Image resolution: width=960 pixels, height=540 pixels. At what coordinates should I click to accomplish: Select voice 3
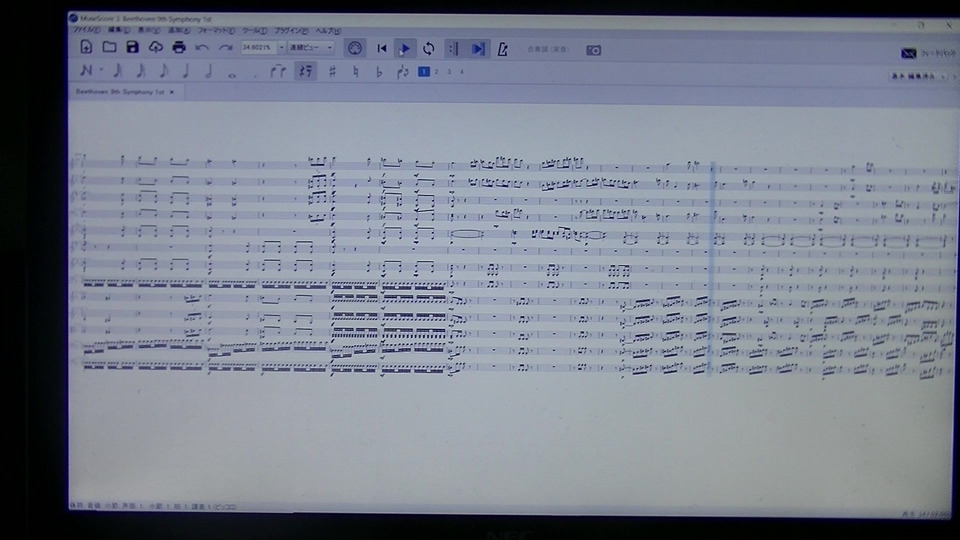click(x=449, y=72)
